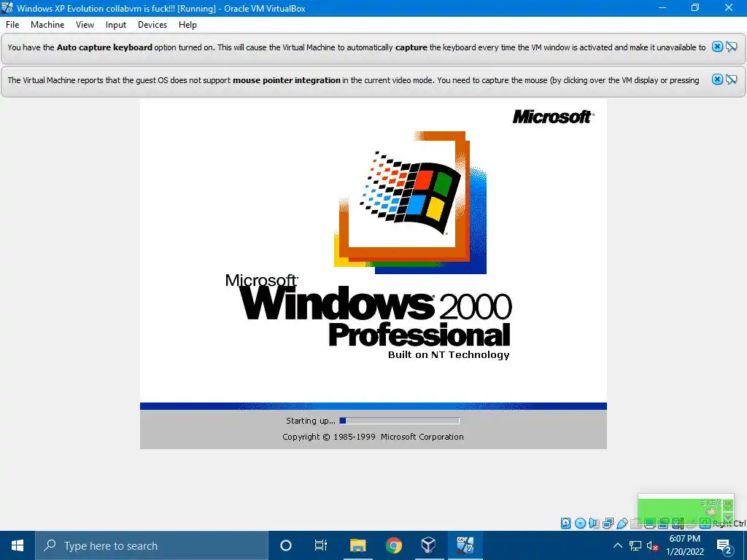Click the muted volume tray icon
The height and width of the screenshot is (560, 747).
point(653,545)
